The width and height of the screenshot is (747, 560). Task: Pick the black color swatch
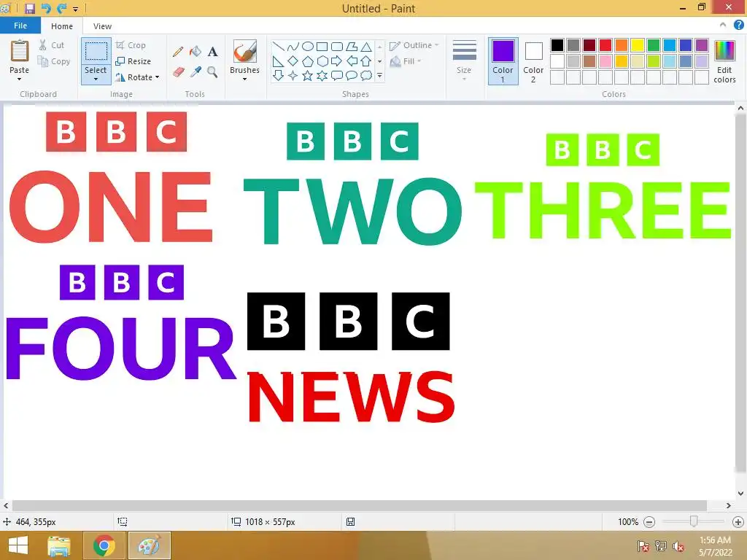pyautogui.click(x=557, y=45)
